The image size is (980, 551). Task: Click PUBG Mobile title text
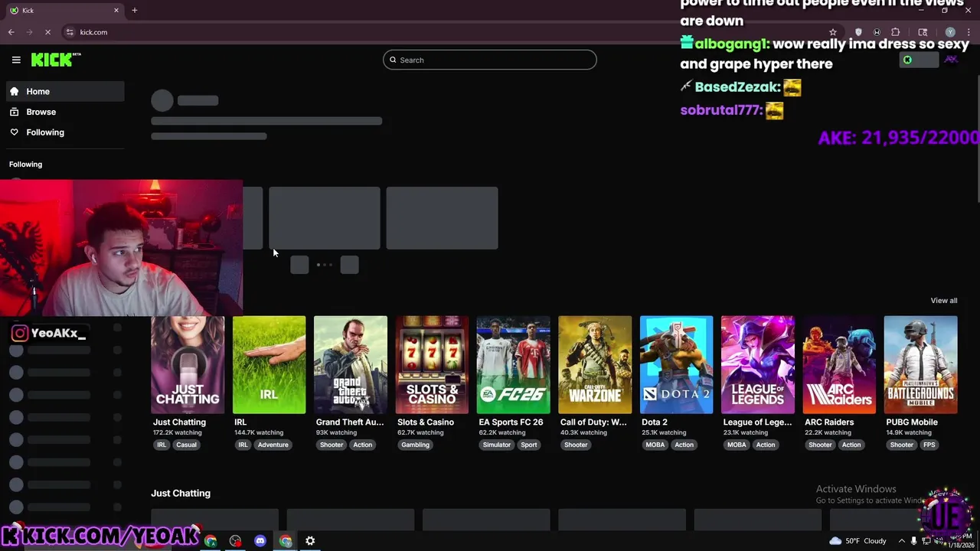[912, 422]
